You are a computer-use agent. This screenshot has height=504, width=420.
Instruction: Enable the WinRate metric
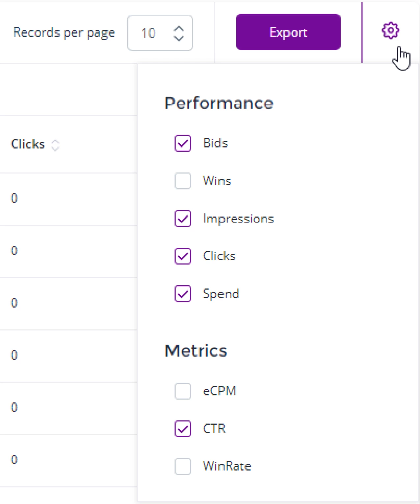182,467
